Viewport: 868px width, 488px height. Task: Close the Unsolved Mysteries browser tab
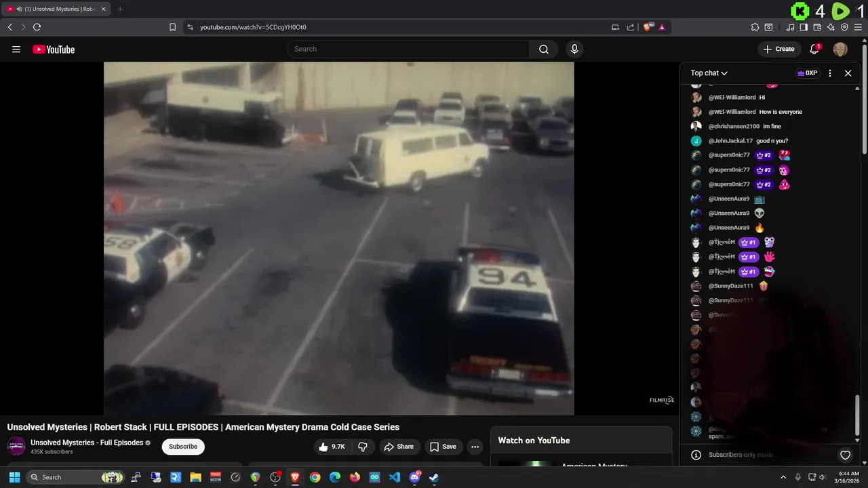(x=103, y=9)
